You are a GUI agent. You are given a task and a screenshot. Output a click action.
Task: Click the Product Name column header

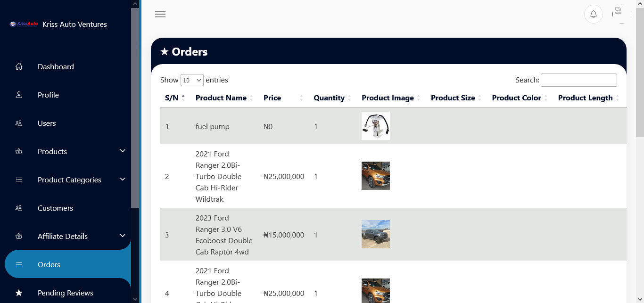[x=221, y=98]
